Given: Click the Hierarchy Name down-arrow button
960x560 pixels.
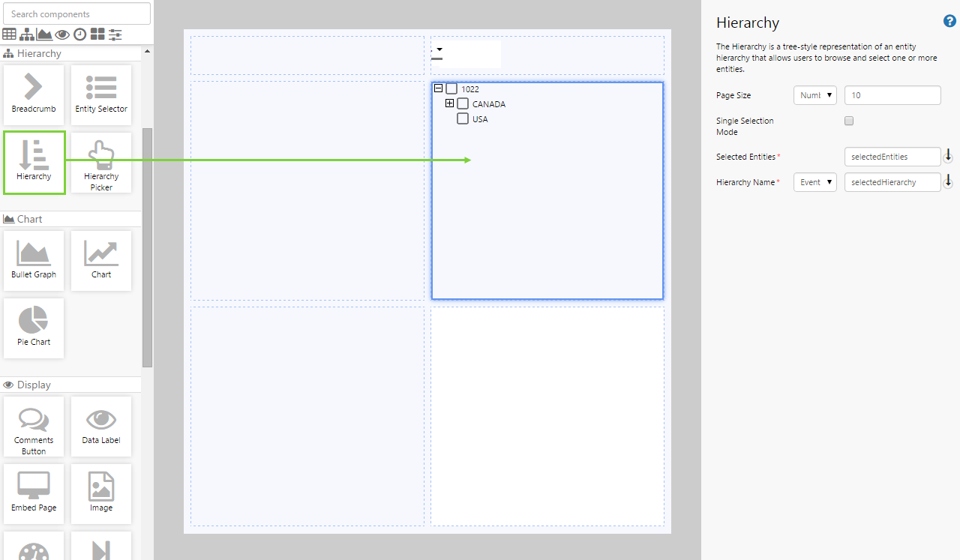Looking at the screenshot, I should 948,181.
